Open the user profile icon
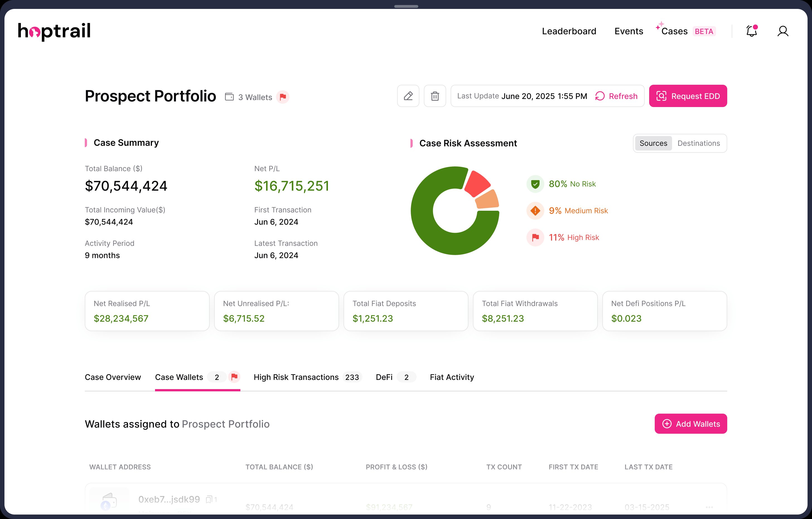 (x=783, y=31)
